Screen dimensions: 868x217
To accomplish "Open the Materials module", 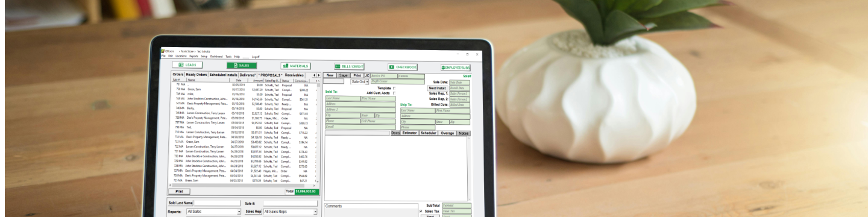I will pos(295,66).
